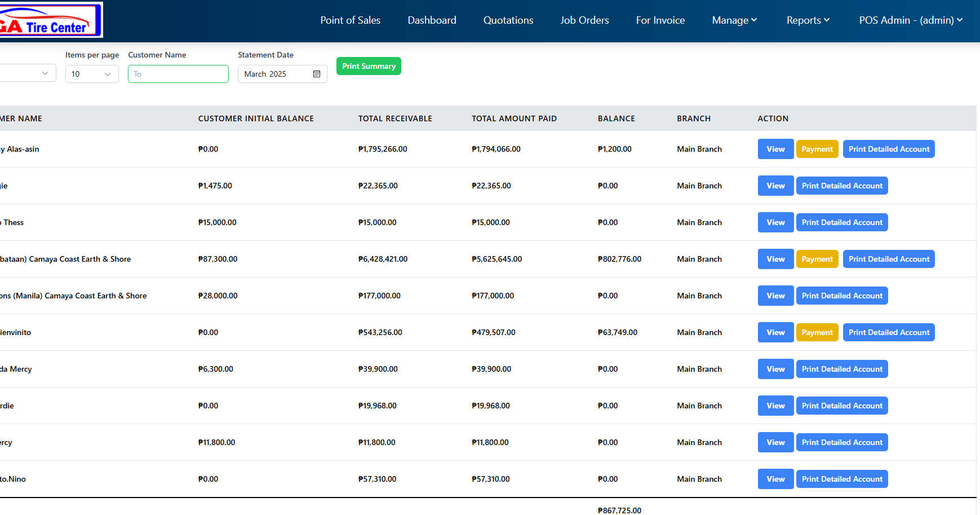Expand the Reports menu
Screen dimensions: 980x515
tap(808, 20)
